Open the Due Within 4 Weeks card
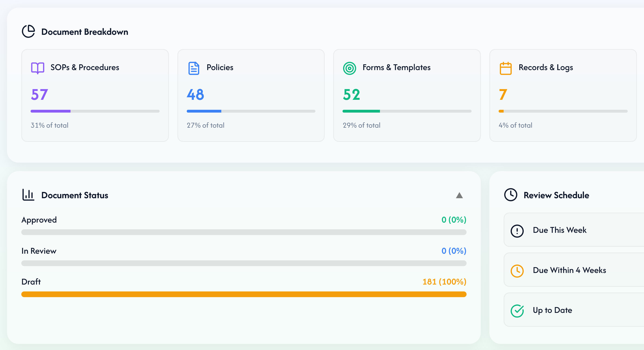 pos(575,270)
